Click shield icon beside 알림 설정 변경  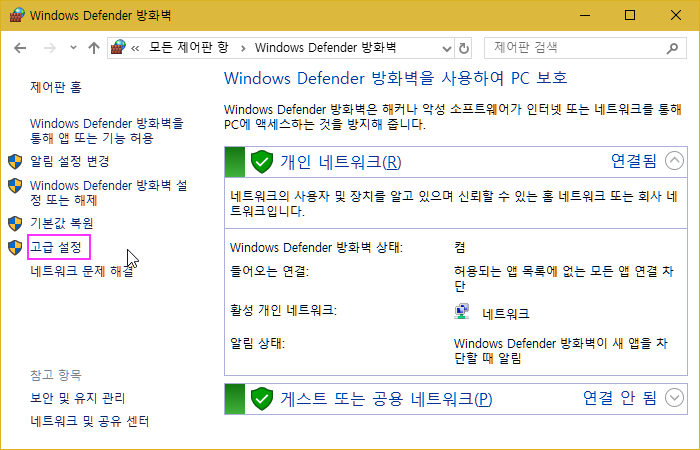point(15,162)
